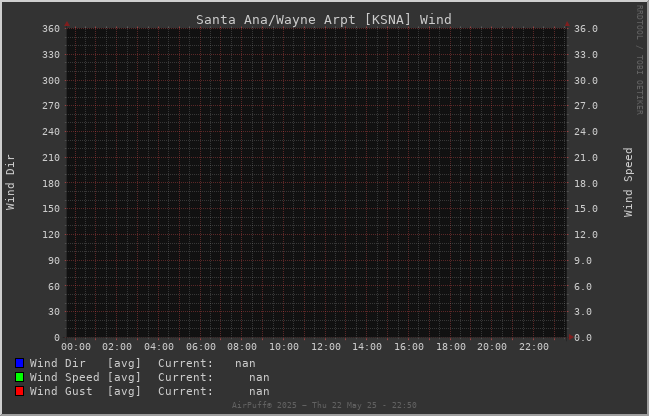649x416 pixels.
Task: Click the vertical Wind Dir axis title
Action: pyautogui.click(x=10, y=182)
